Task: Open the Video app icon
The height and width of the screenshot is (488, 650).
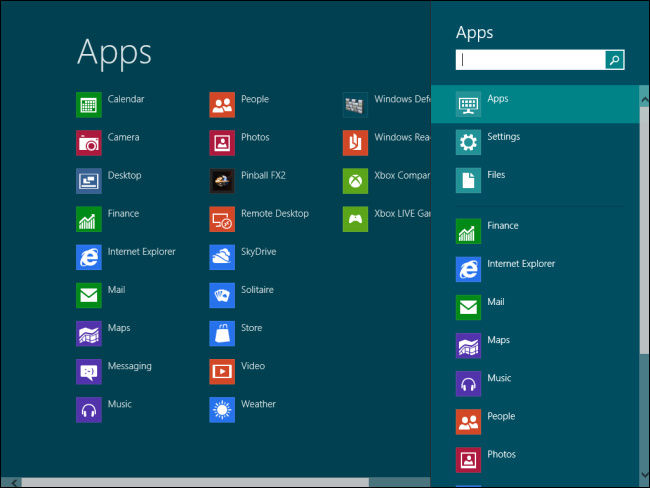Action: click(x=222, y=372)
